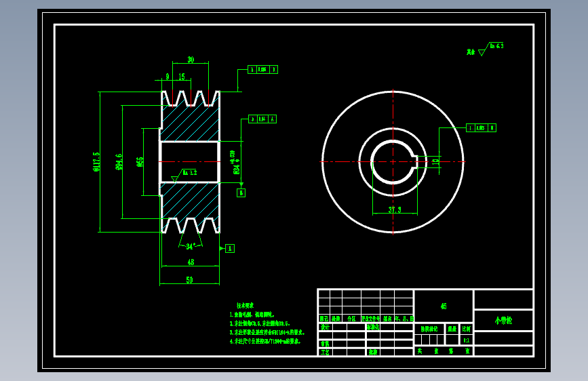The height and width of the screenshot is (381, 588).
Task: Click the 工艺 cell in title block
Action: pos(325,352)
